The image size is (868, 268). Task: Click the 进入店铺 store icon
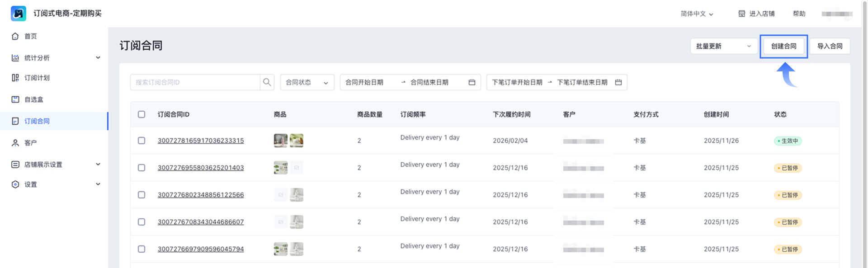click(x=741, y=14)
